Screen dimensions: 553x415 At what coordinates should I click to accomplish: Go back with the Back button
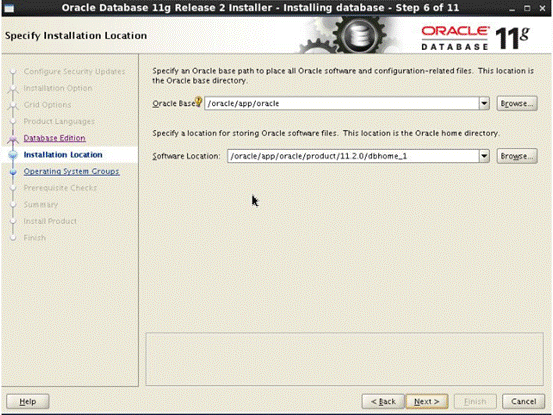(x=383, y=401)
